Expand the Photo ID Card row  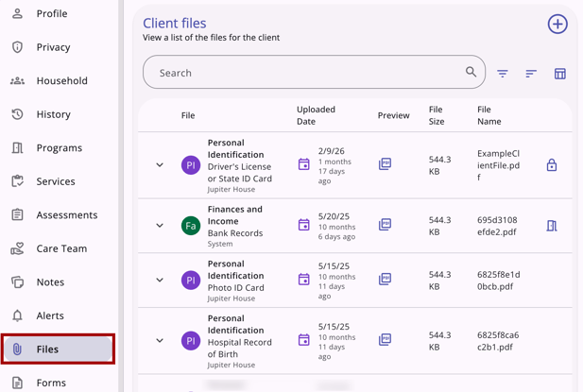(x=160, y=281)
